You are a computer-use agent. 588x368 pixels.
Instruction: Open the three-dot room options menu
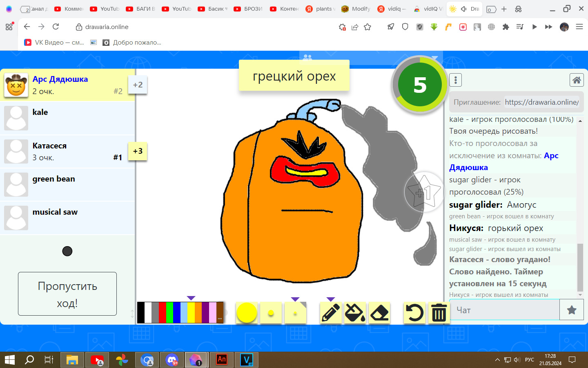point(455,80)
